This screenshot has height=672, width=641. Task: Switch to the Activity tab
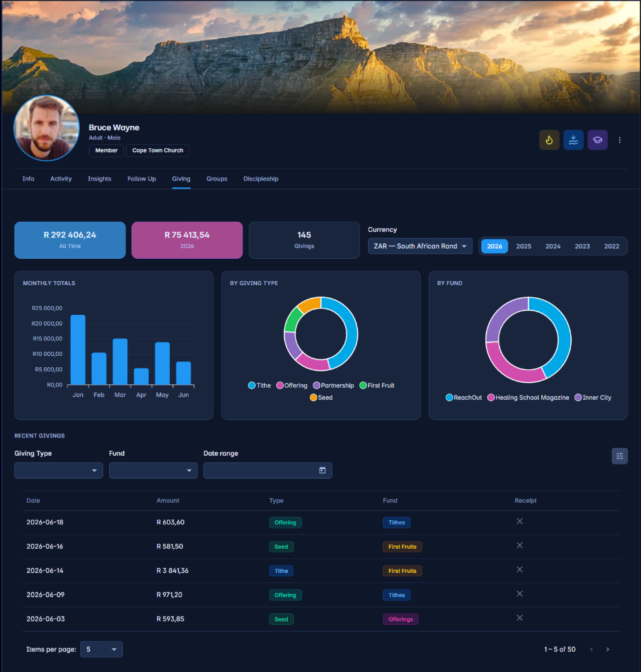click(x=61, y=179)
